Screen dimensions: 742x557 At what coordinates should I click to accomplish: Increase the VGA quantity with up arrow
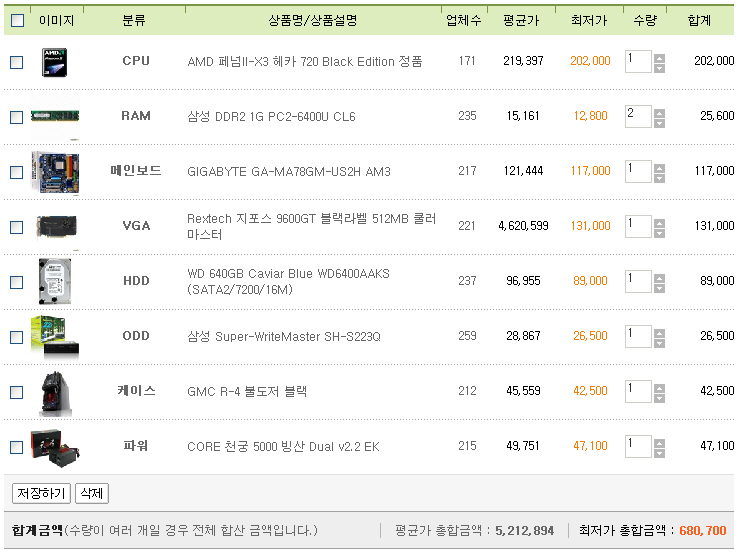coord(659,222)
